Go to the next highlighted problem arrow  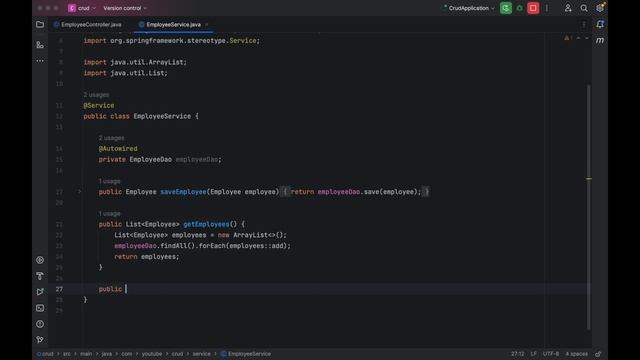point(587,38)
